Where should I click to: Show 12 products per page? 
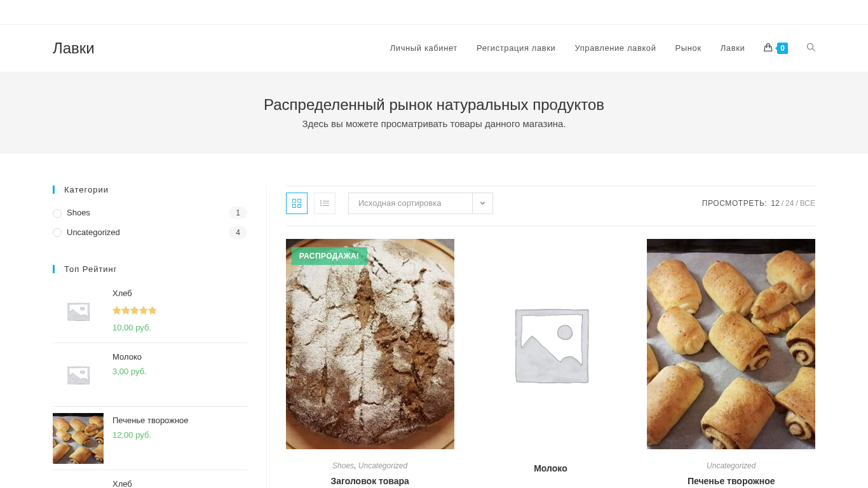[775, 203]
